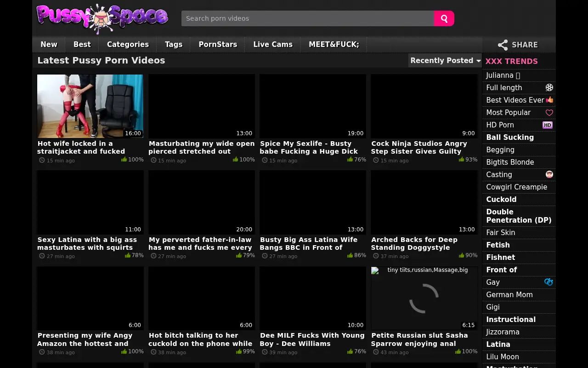This screenshot has height=368, width=588.
Task: Click the share icon in the sidebar header
Action: (x=503, y=45)
